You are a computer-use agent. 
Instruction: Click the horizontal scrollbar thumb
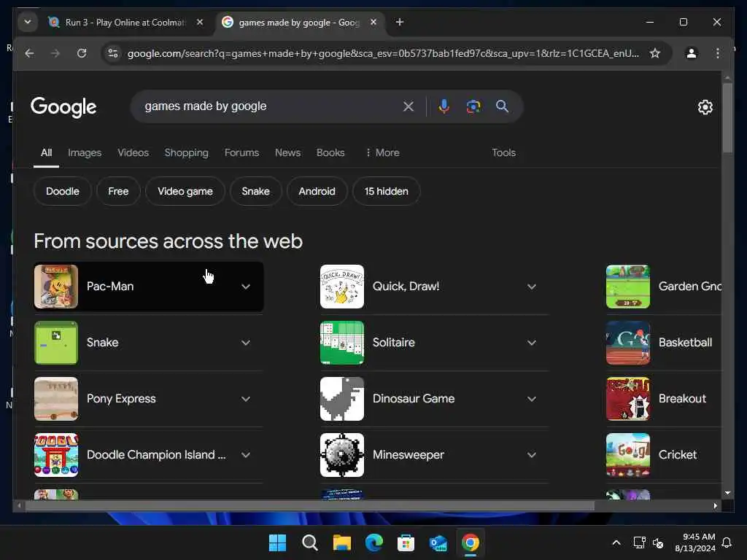[x=309, y=506]
